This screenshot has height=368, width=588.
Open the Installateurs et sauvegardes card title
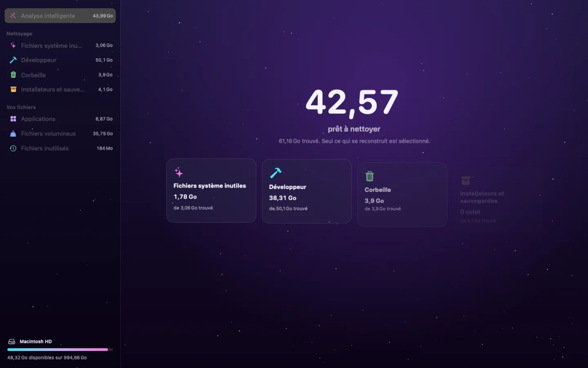[x=482, y=197]
